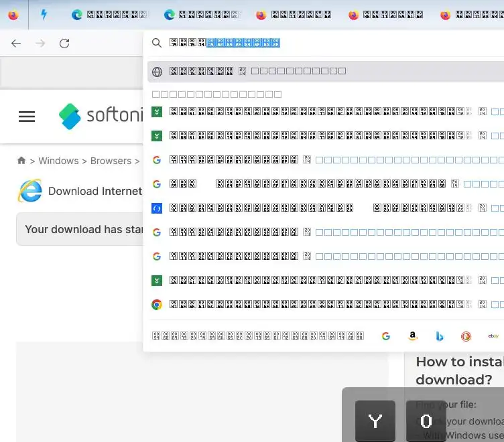
Task: Click the Internet Explorer logo icon
Action: pyautogui.click(x=30, y=191)
